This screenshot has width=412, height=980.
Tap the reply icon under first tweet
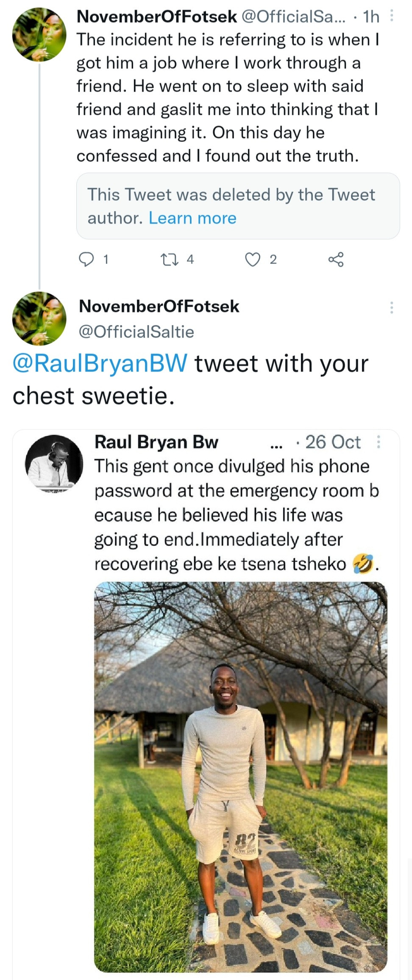[x=86, y=259]
